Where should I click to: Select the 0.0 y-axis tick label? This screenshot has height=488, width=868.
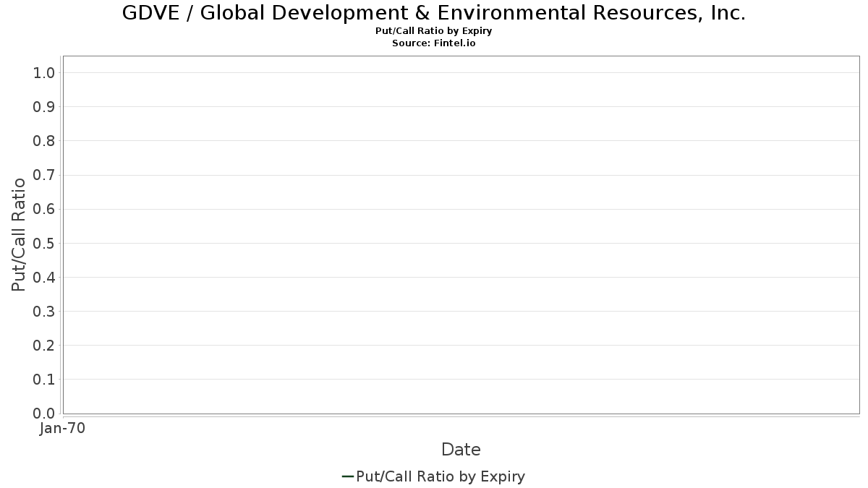coord(44,414)
